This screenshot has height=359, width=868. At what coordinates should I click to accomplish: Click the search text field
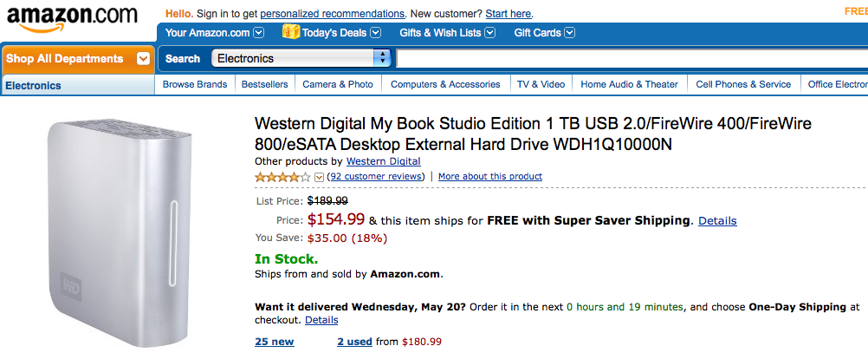(x=632, y=58)
